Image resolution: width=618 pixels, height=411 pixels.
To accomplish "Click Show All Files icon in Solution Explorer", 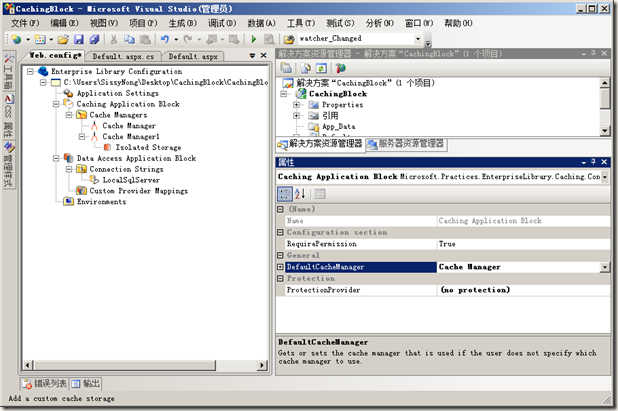I will click(305, 68).
